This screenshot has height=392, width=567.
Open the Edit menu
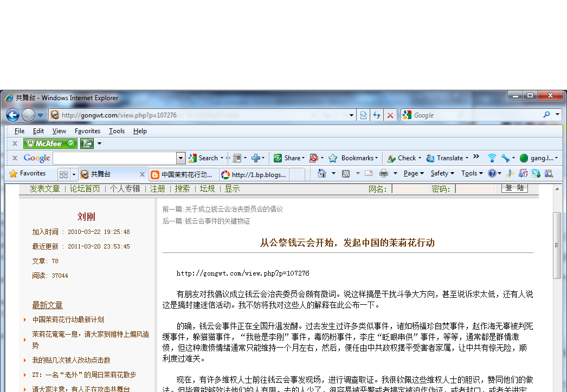[38, 131]
